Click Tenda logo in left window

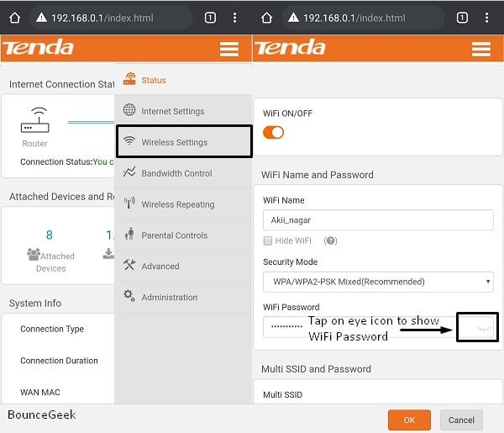[39, 47]
